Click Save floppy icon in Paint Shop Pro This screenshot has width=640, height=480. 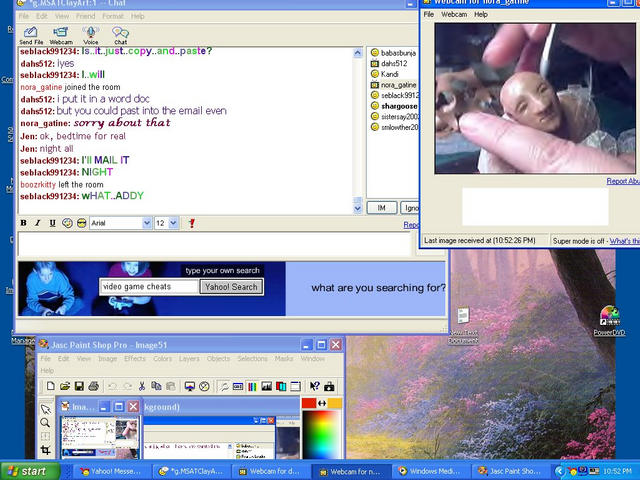click(x=79, y=386)
